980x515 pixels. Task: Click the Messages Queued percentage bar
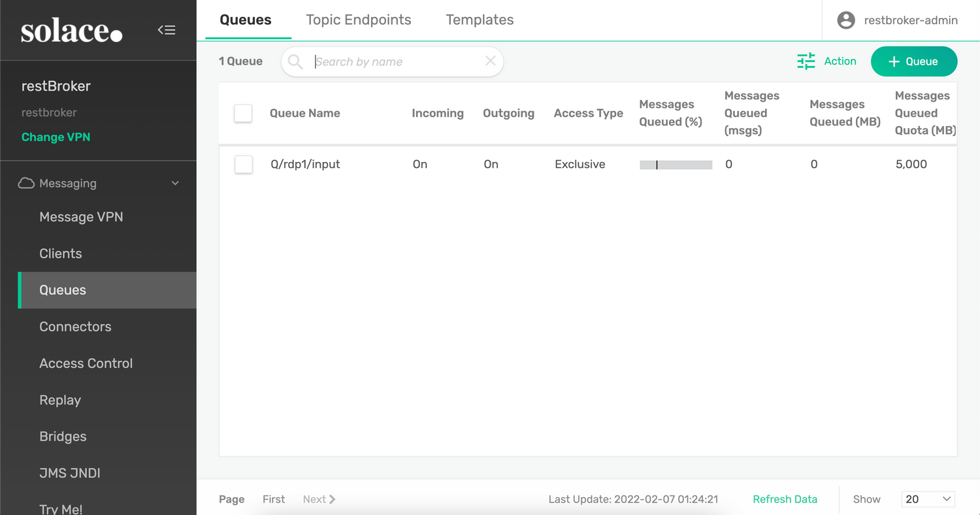[676, 165]
